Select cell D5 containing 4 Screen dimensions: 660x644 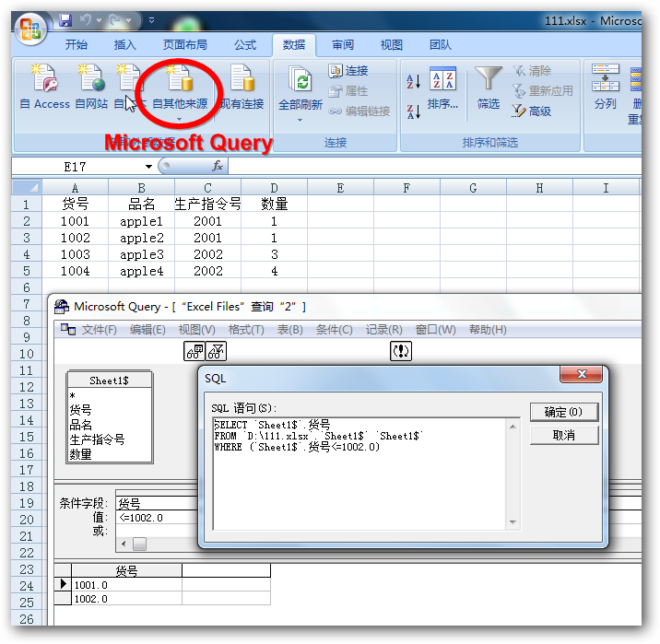[274, 271]
